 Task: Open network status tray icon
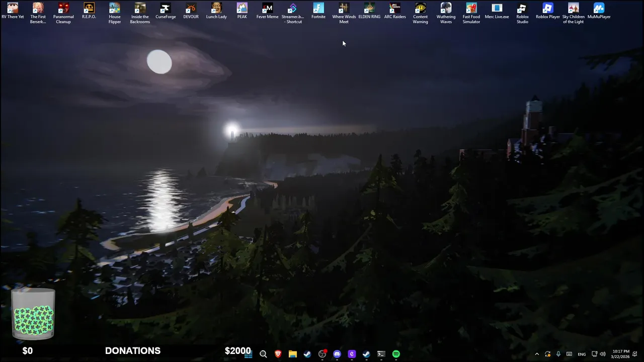[x=594, y=354]
